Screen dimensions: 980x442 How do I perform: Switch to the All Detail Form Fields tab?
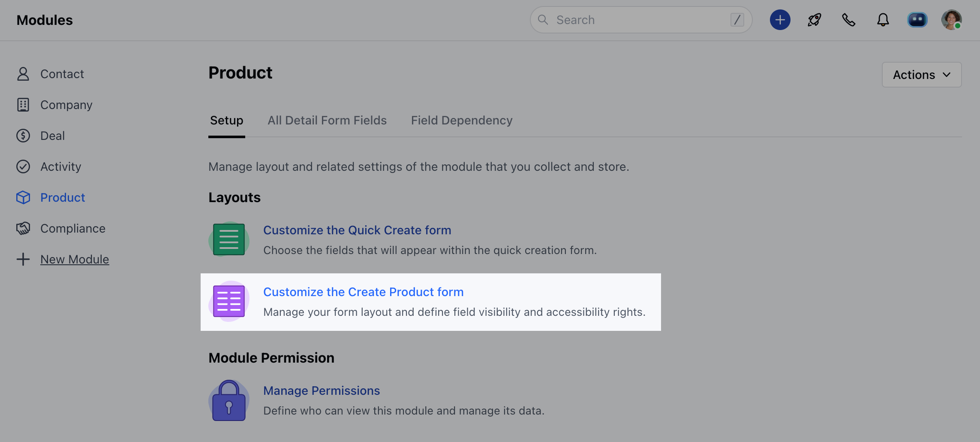pyautogui.click(x=327, y=121)
